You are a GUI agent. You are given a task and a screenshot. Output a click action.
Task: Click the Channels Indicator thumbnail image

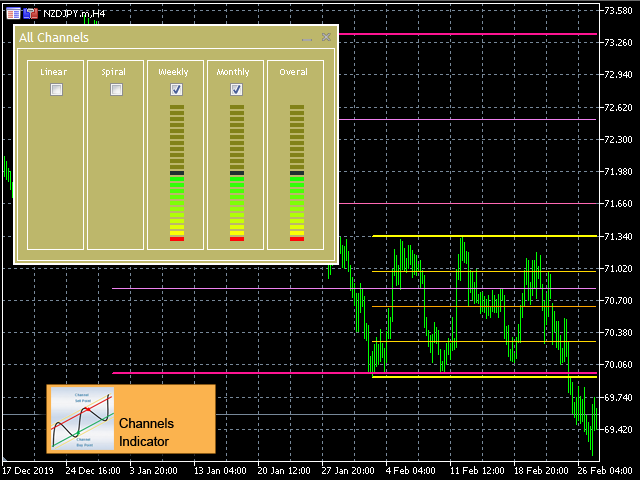point(82,418)
